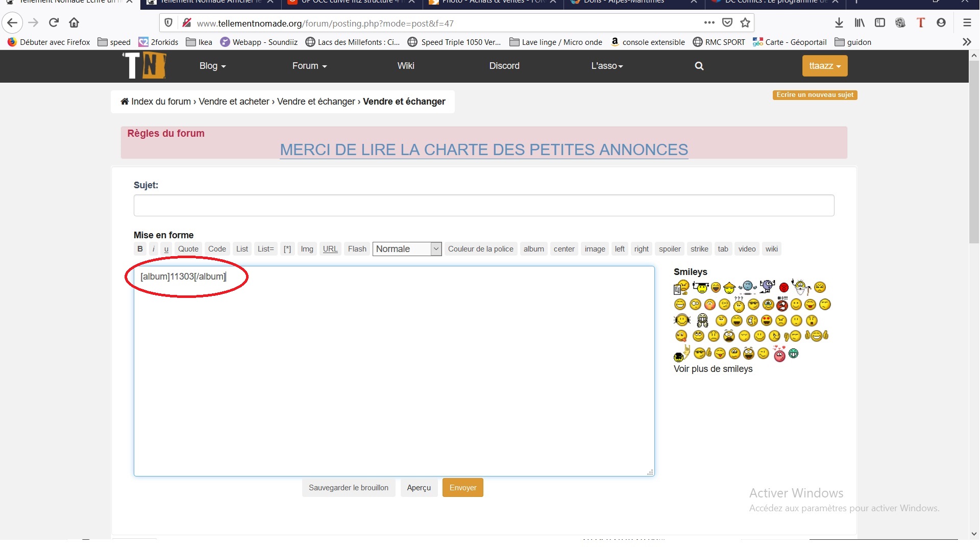
Task: Click into the Sujet input field
Action: [483, 206]
